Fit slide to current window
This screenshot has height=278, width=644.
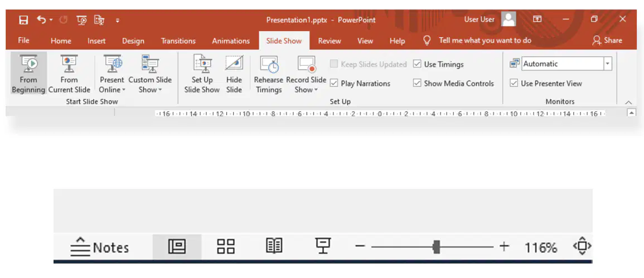click(x=582, y=246)
